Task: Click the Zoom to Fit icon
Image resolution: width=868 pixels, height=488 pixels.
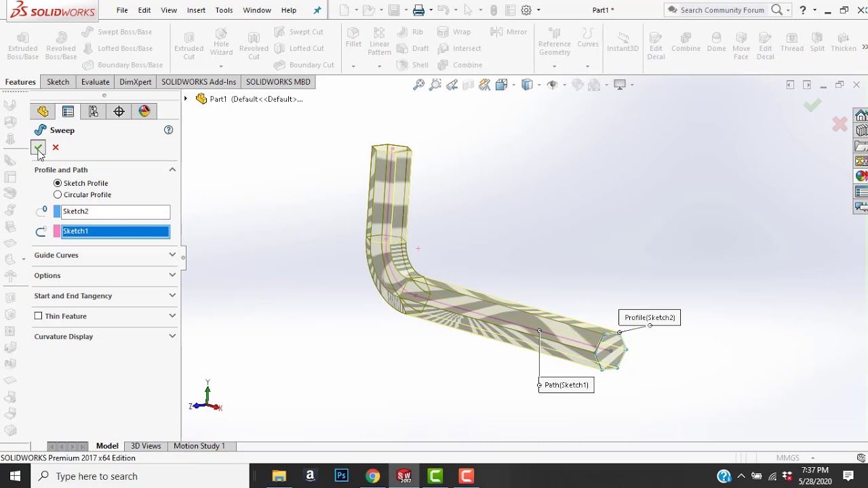Action: [x=419, y=85]
